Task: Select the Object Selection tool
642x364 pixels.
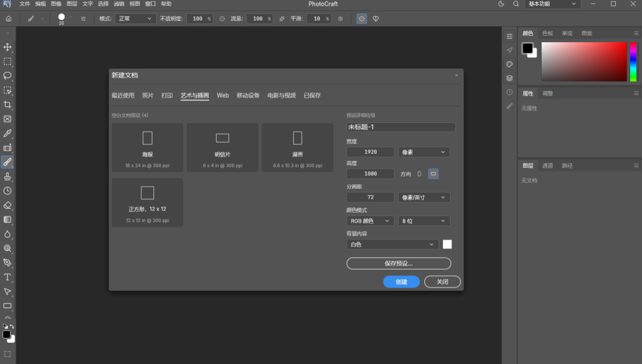Action: (x=7, y=90)
